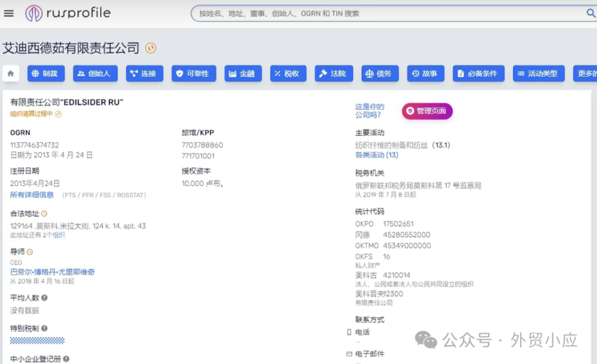Viewport: 597px width, 364px height.
Task: Open the hamburger menu icon
Action: tap(9, 13)
